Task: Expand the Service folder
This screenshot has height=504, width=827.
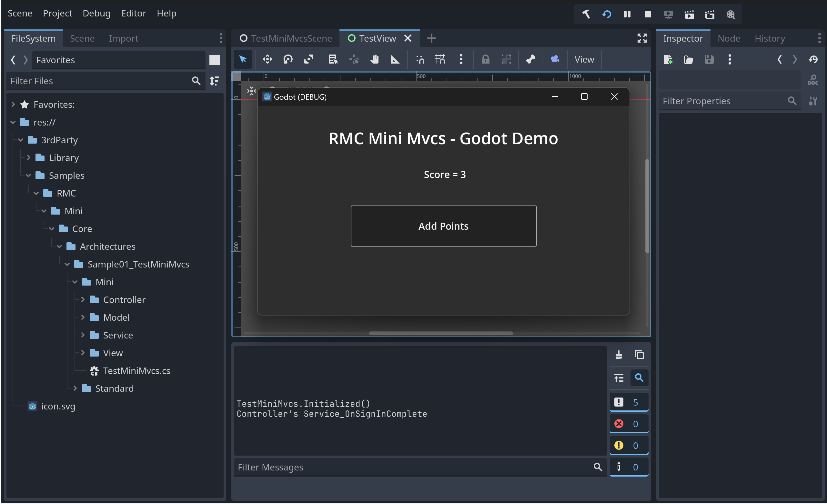Action: [x=83, y=335]
